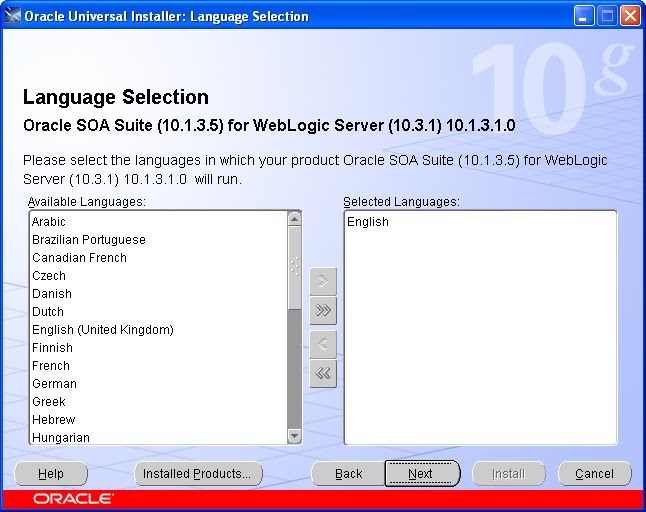646x512 pixels.
Task: Select Arabic in Available Languages
Action: pyautogui.click(x=159, y=222)
